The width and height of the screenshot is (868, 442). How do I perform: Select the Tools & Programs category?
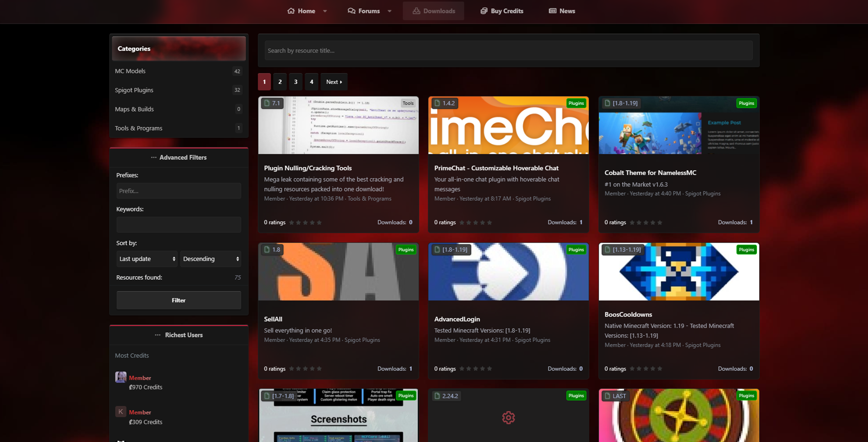tap(179, 128)
